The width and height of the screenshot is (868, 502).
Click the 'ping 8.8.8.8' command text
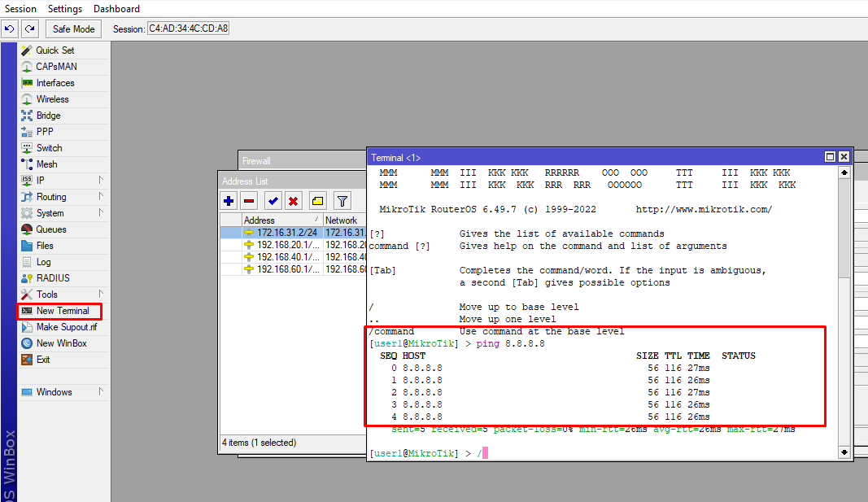(510, 343)
